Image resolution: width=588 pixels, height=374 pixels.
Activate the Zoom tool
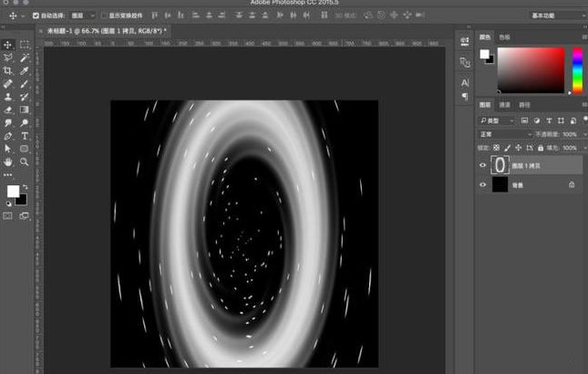click(x=25, y=161)
